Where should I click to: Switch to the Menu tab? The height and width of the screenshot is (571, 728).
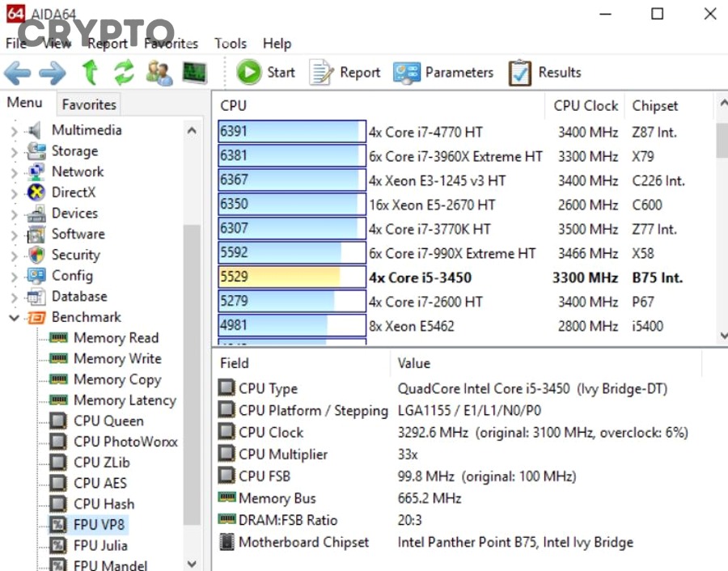point(24,102)
